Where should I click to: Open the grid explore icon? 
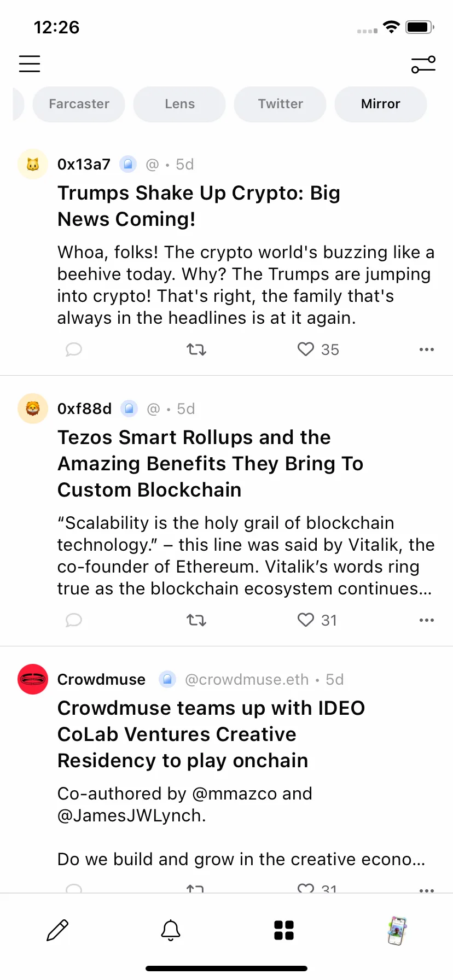pos(284,930)
